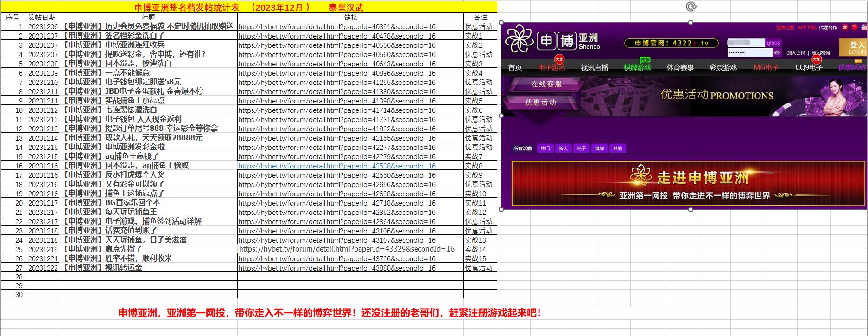
Task: Click the 代理合作 link
Action: [828, 27]
